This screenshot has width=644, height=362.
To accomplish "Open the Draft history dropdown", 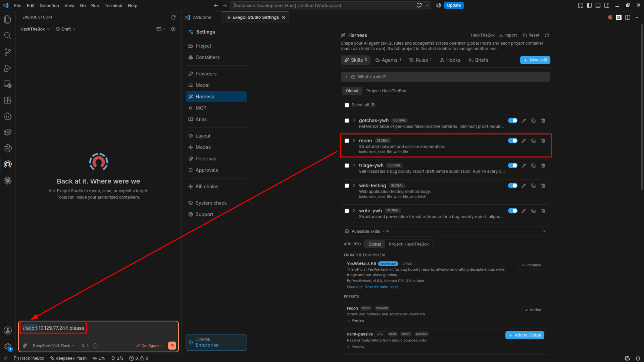I will (65, 29).
